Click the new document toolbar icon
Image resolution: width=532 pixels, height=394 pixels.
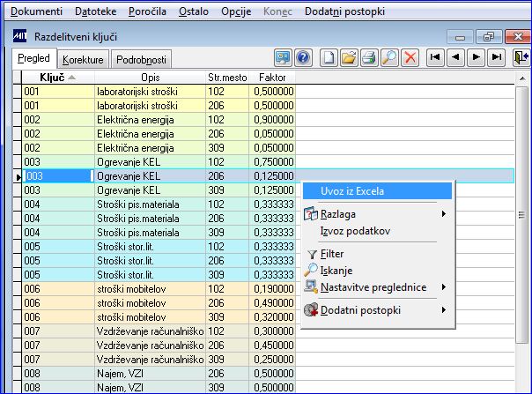329,57
